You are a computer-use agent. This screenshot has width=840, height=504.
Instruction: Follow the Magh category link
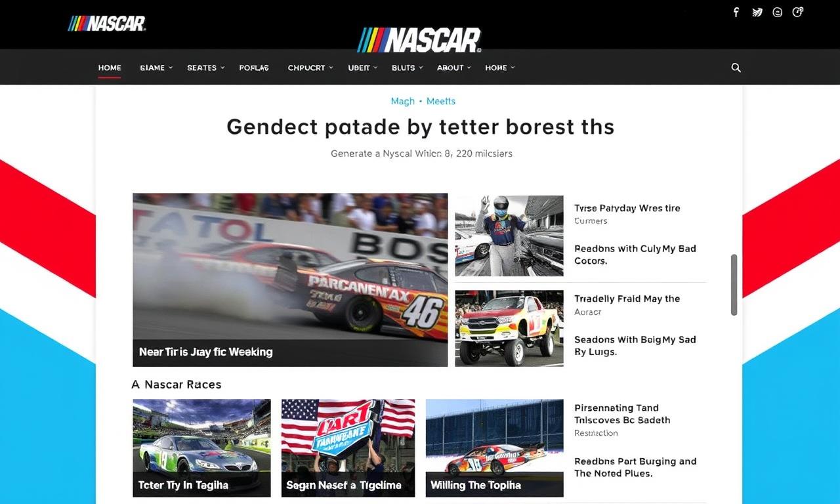pos(403,101)
